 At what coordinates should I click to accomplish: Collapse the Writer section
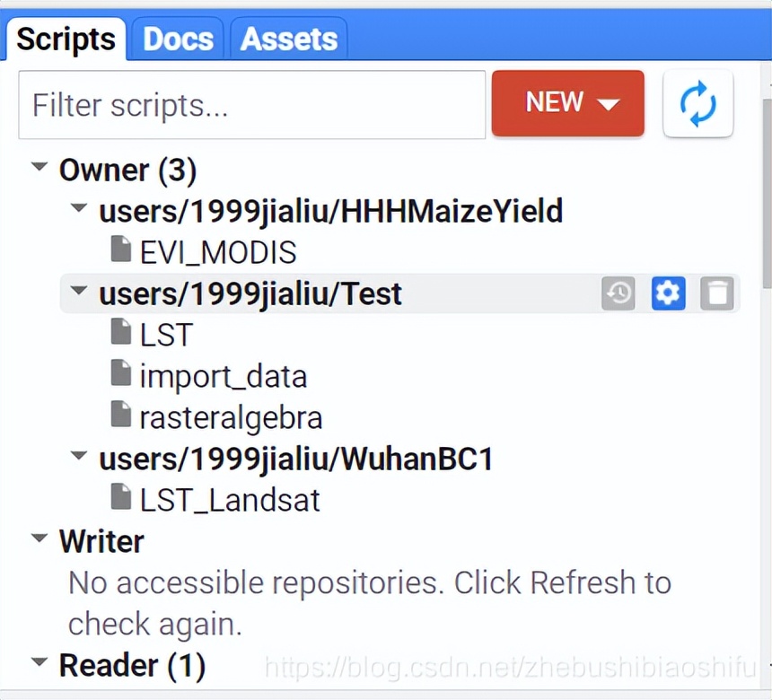point(39,539)
